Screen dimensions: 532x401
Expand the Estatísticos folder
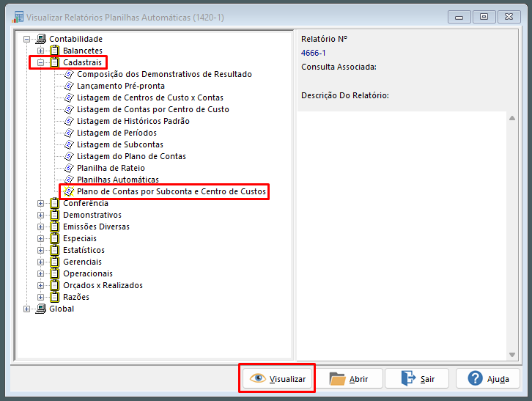click(40, 251)
